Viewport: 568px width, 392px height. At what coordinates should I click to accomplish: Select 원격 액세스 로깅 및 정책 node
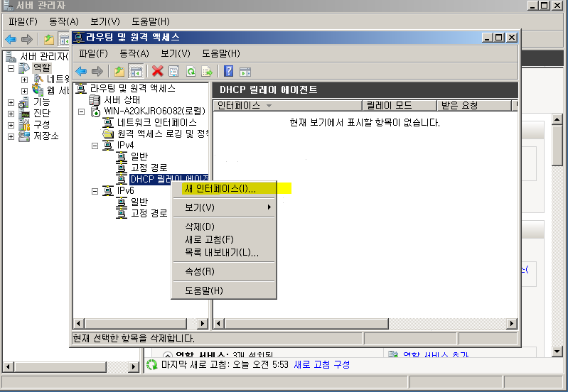click(163, 134)
